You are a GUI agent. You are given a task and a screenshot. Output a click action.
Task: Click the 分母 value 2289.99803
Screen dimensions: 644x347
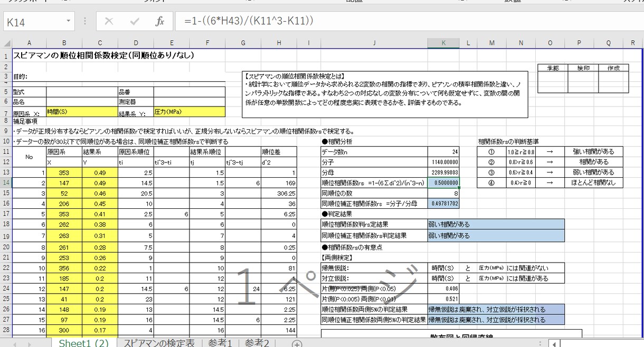pyautogui.click(x=443, y=172)
